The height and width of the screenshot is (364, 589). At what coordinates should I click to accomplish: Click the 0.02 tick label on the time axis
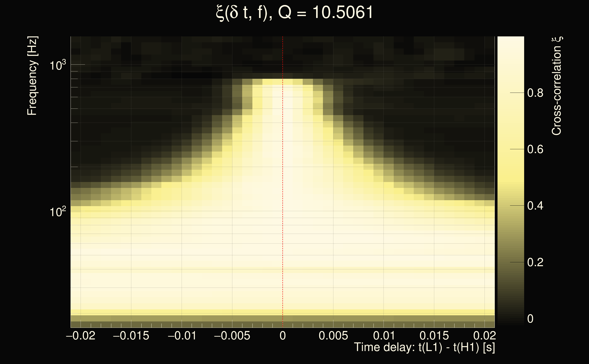[485, 336]
